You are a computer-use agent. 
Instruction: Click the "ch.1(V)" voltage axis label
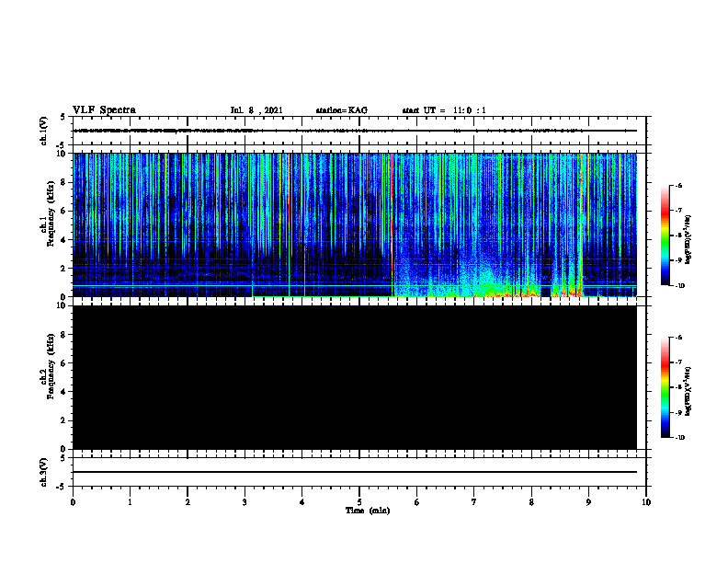44,131
